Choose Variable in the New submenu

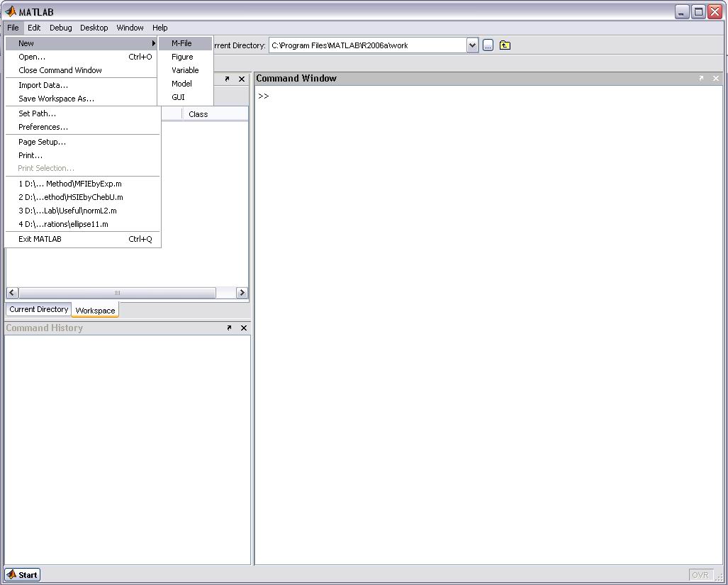tap(185, 70)
